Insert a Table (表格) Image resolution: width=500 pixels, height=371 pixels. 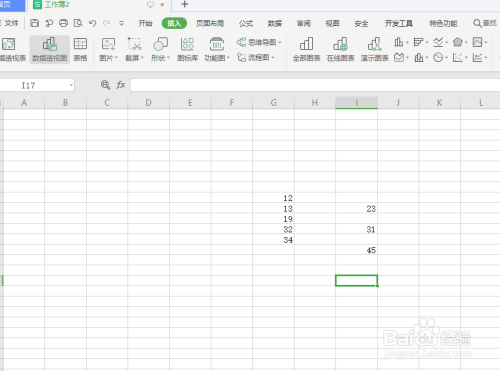80,49
